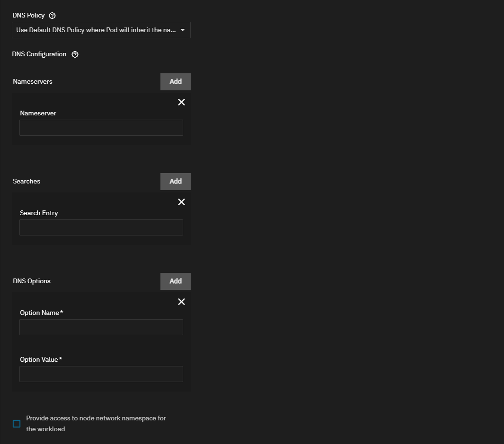Viewport: 504px width, 444px height.
Task: Click the Nameservers section label
Action: [x=32, y=81]
